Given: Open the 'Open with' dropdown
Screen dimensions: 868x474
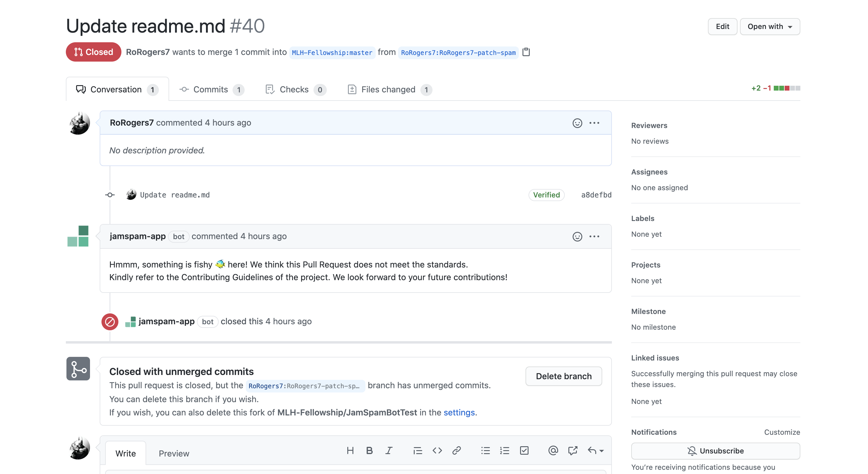Looking at the screenshot, I should [770, 27].
